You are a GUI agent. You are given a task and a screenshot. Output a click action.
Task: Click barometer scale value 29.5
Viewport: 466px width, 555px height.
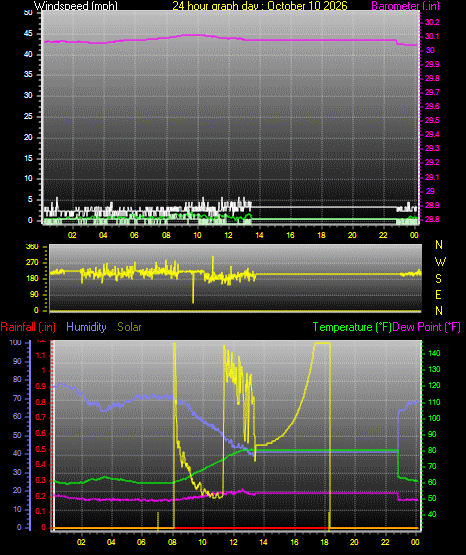432,120
